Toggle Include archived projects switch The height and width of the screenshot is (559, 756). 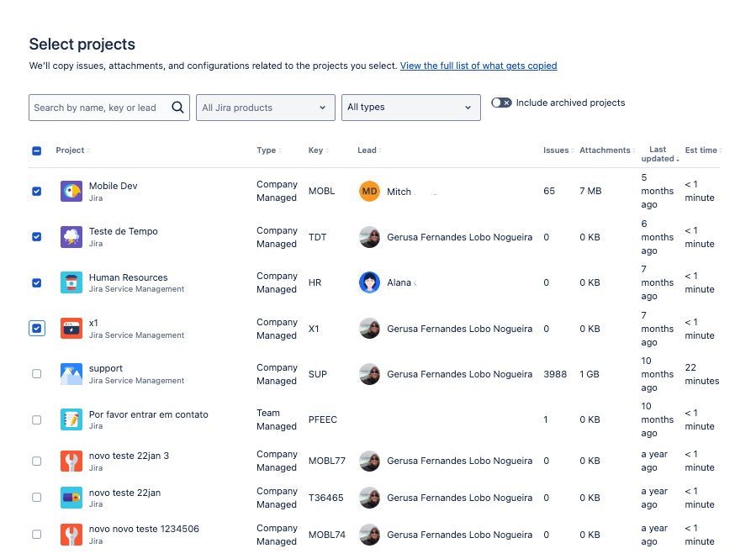(501, 103)
